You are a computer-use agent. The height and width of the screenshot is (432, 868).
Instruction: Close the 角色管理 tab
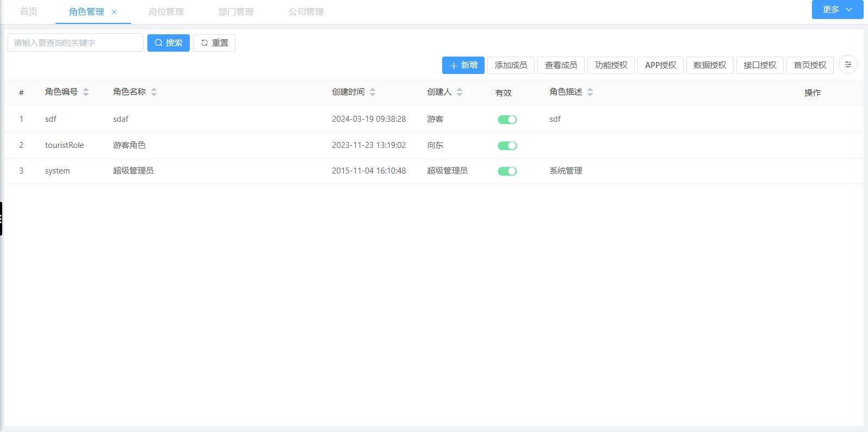click(114, 12)
